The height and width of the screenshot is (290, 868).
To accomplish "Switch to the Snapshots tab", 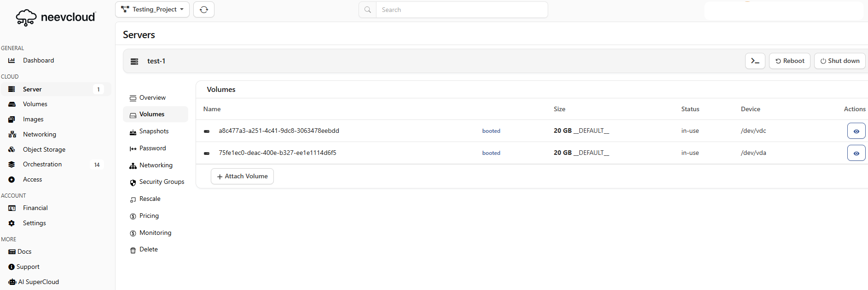I will coord(154,131).
